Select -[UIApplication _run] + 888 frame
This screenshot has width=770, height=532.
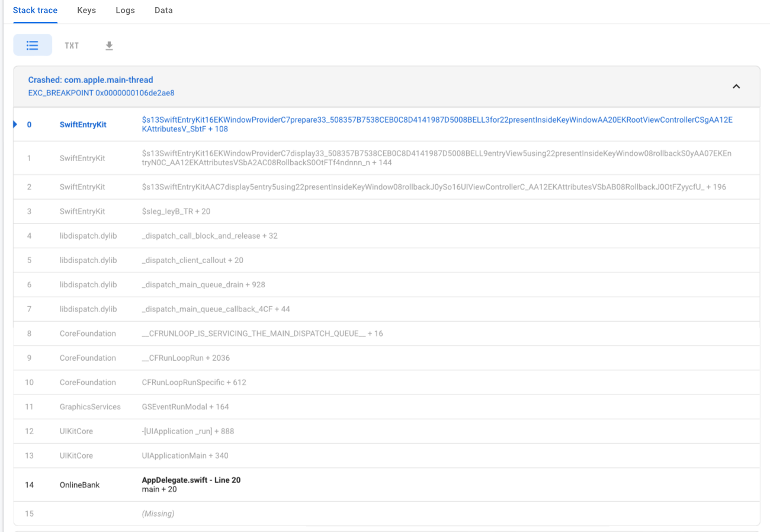[x=188, y=431]
